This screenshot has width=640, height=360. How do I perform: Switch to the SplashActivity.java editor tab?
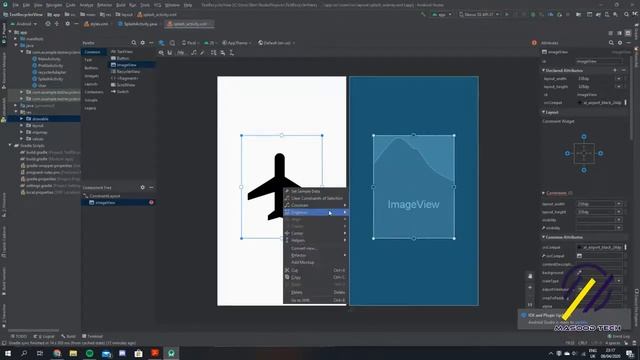[x=138, y=24]
